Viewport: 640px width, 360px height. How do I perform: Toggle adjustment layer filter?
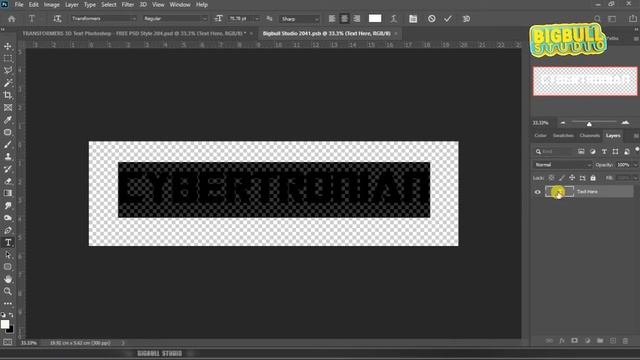pos(593,152)
